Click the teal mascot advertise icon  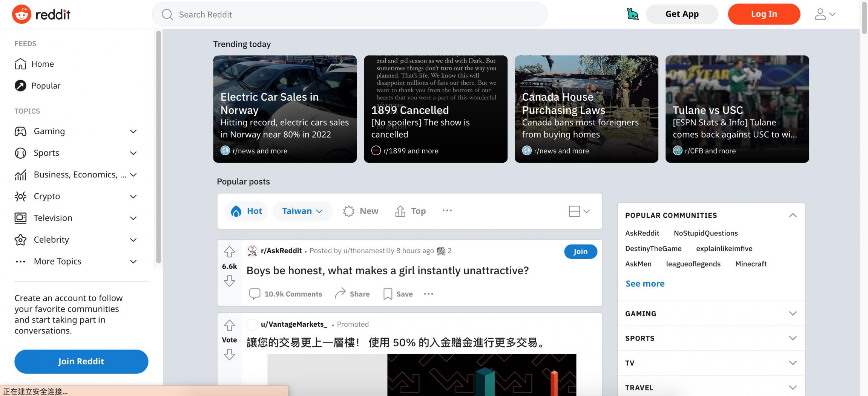632,14
